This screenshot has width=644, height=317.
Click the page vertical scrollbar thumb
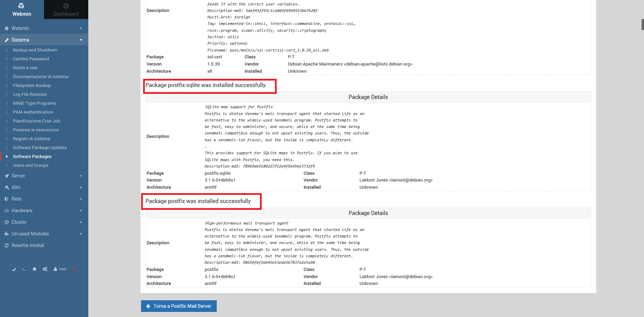click(x=643, y=25)
